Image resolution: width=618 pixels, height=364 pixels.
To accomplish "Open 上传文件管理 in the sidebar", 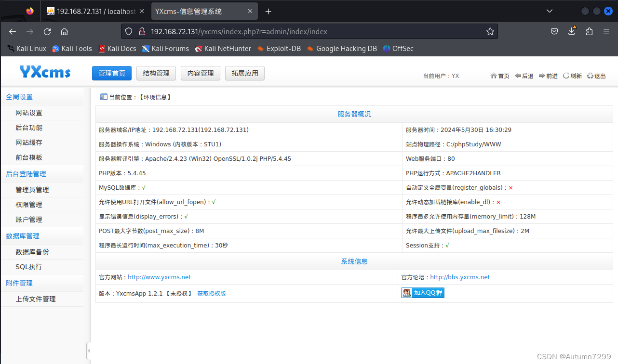I will (36, 299).
